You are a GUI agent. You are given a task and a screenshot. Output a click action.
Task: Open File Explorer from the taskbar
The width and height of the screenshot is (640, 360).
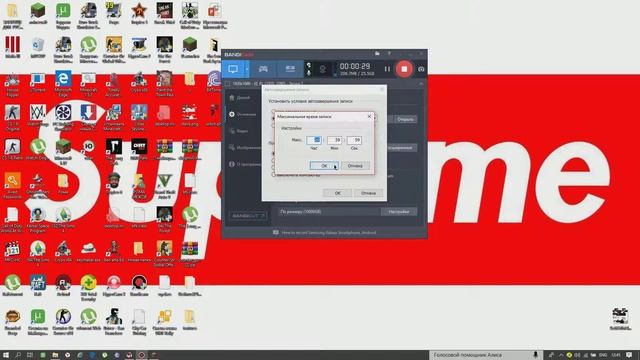(55, 355)
